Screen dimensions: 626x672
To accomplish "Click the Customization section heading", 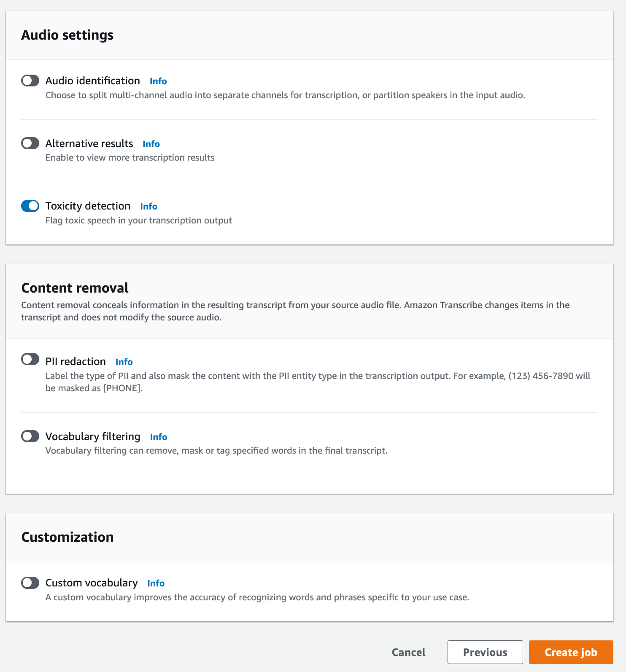I will (x=67, y=537).
